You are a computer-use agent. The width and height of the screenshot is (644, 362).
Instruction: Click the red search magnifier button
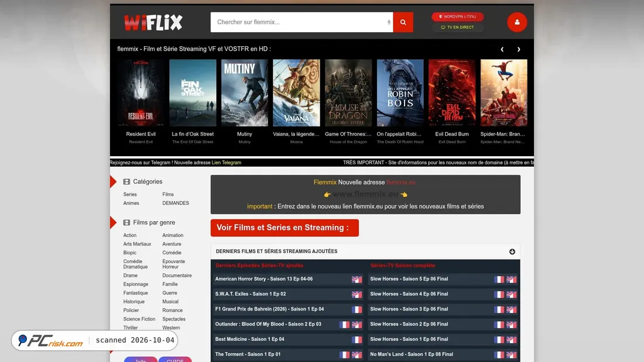[403, 22]
